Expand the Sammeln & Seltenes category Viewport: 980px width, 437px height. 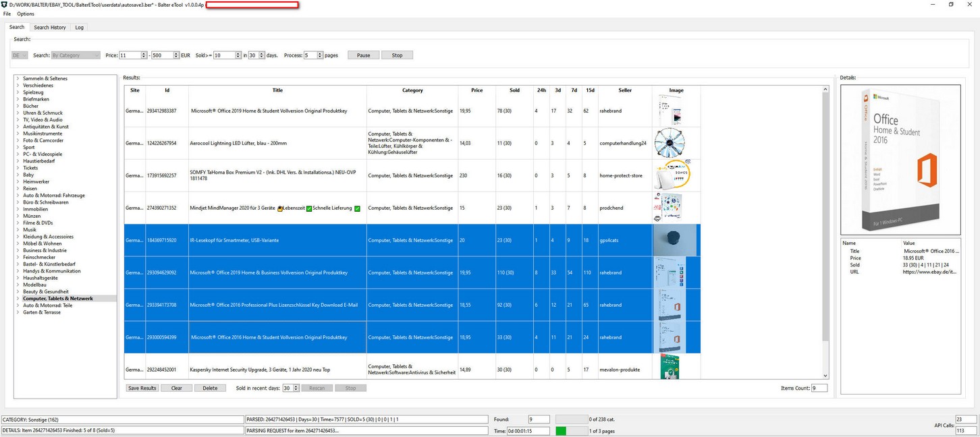18,78
